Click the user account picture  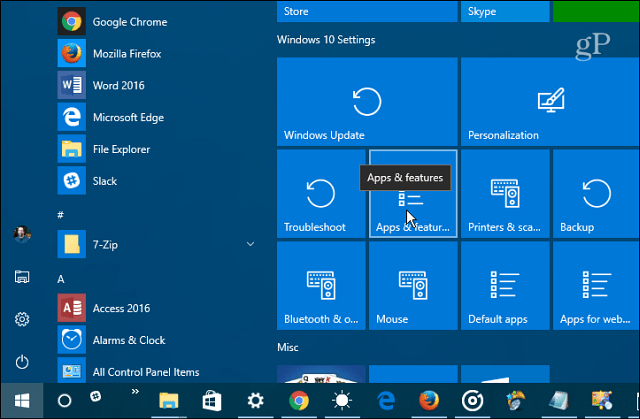[22, 234]
